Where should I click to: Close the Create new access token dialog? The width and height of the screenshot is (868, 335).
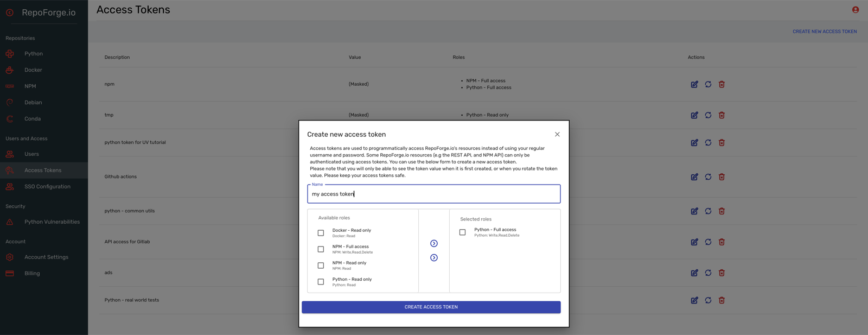pyautogui.click(x=557, y=134)
